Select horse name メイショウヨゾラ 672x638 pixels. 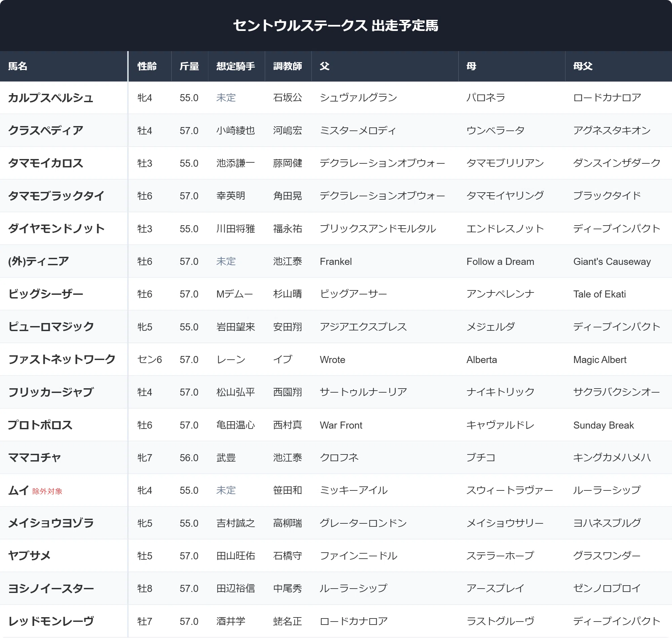point(51,523)
